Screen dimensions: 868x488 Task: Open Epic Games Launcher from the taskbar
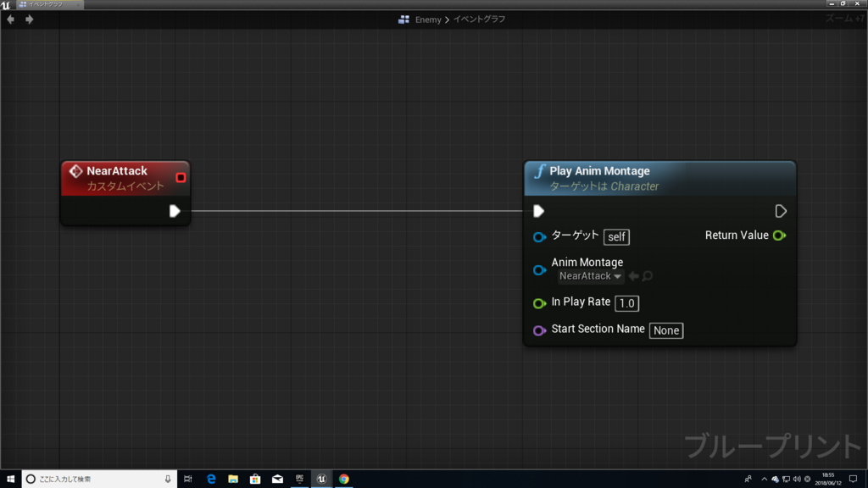click(299, 480)
